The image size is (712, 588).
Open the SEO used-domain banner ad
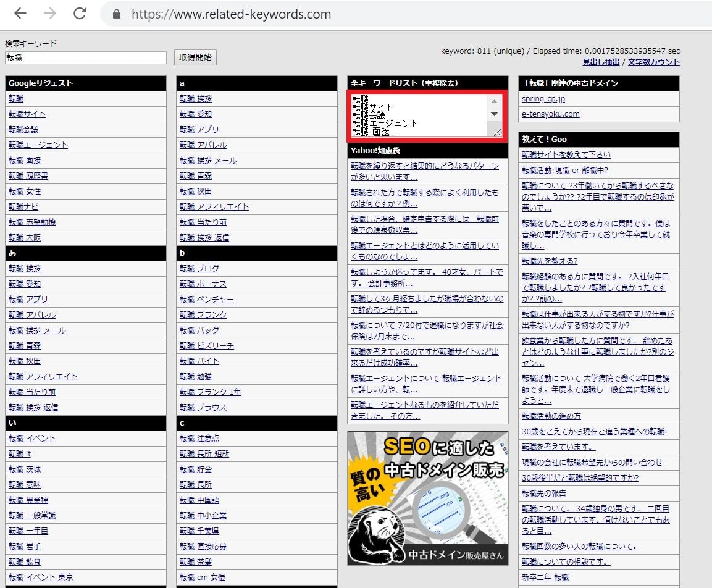(x=427, y=498)
